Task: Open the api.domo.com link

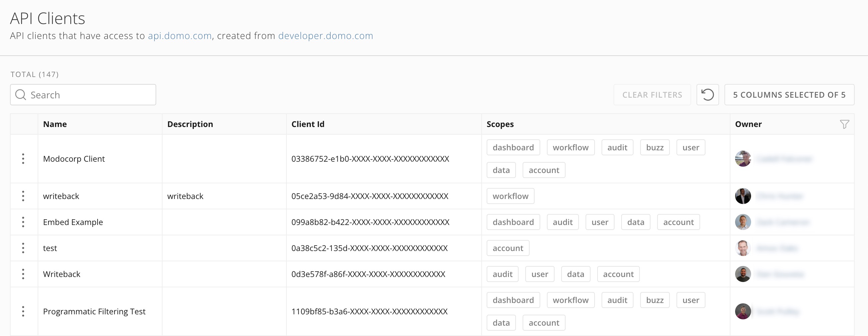Action: (179, 36)
